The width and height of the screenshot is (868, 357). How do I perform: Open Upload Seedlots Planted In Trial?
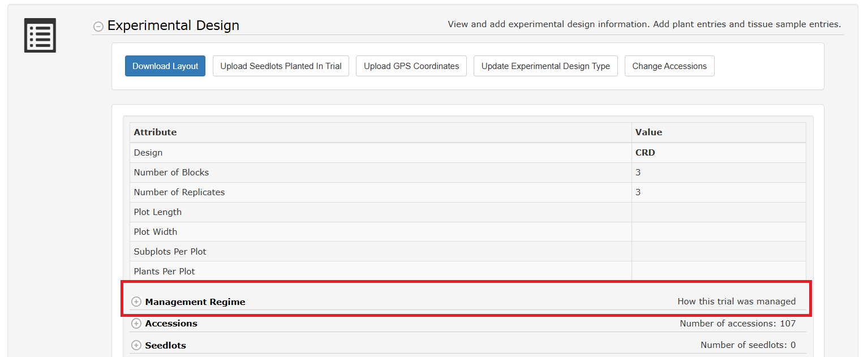pyautogui.click(x=281, y=66)
